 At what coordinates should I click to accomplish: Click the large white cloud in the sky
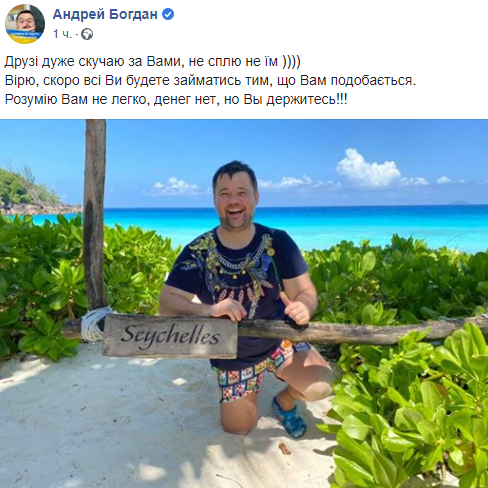(x=367, y=168)
